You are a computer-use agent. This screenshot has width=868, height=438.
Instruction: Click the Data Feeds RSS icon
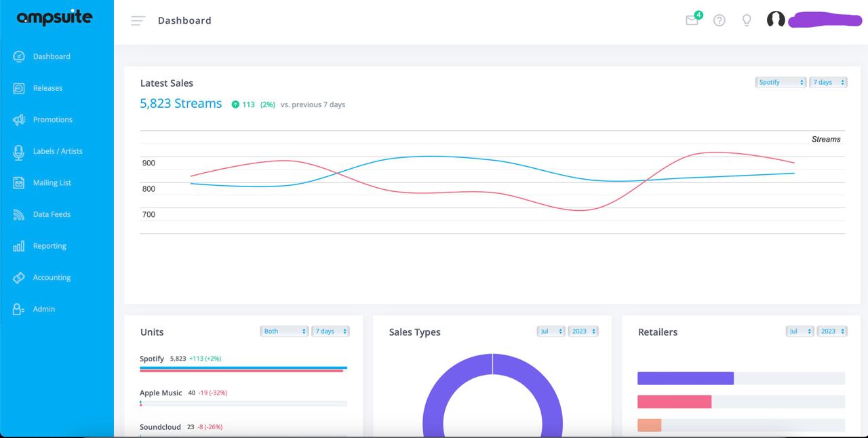pyautogui.click(x=19, y=214)
